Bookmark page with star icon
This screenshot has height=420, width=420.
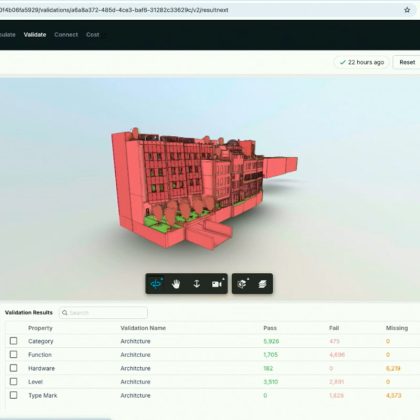(407, 10)
